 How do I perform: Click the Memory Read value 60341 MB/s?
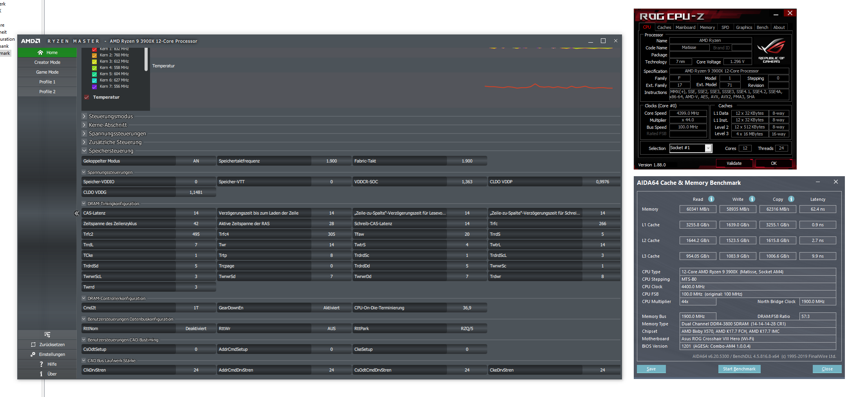698,209
